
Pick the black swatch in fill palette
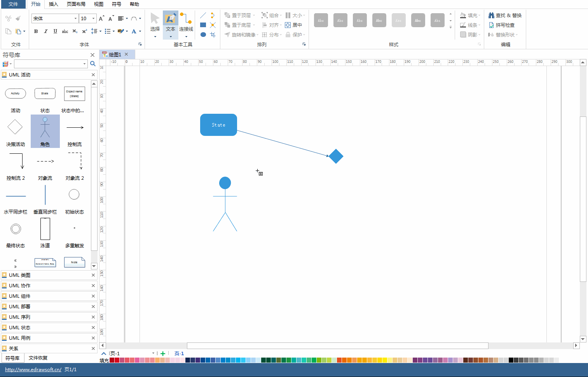pos(511,360)
